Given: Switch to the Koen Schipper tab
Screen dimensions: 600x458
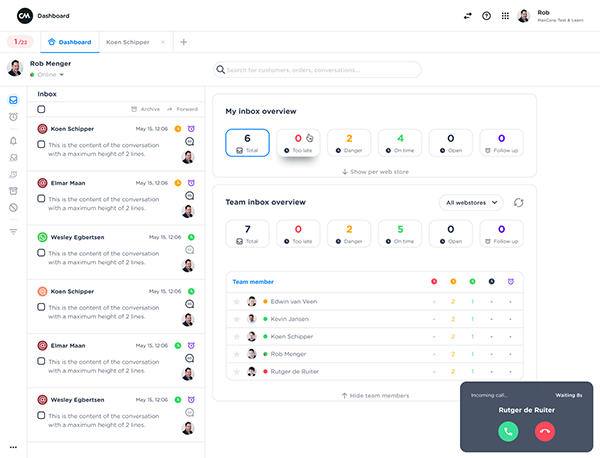Looking at the screenshot, I should [x=128, y=42].
